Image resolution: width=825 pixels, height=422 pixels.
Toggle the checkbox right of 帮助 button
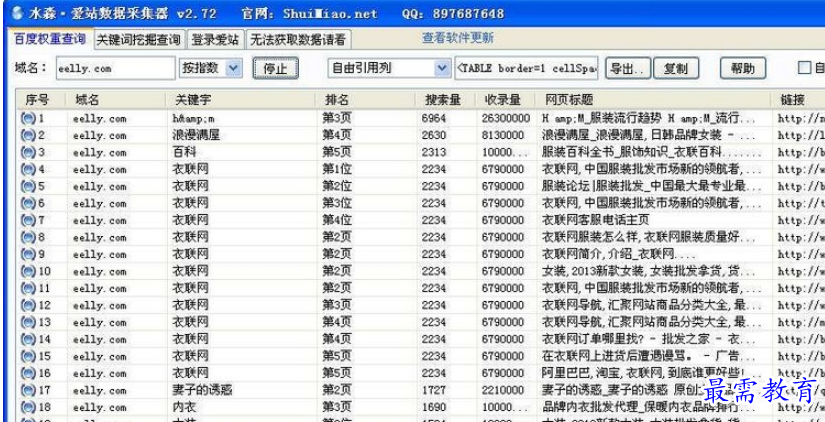point(804,68)
